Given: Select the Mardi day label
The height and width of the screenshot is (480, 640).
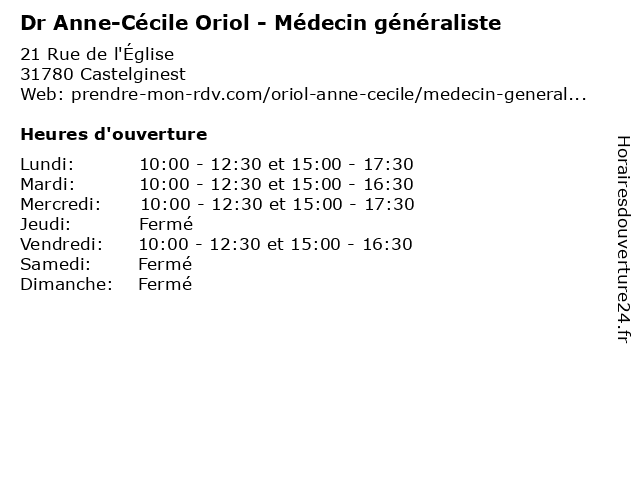Looking at the screenshot, I should (47, 184).
